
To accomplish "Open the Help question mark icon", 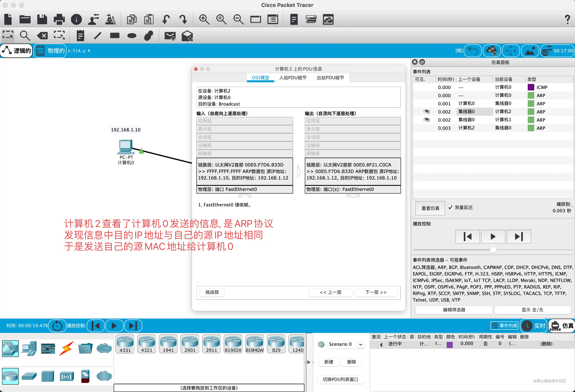I will click(x=567, y=19).
